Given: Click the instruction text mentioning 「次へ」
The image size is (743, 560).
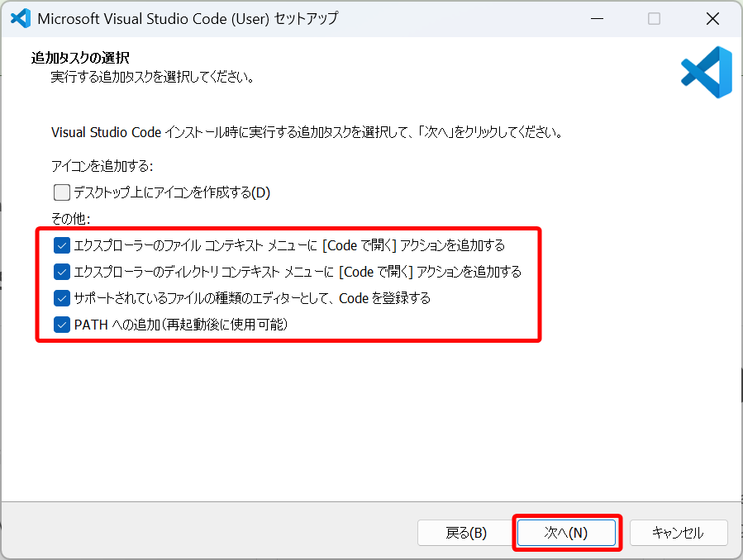Looking at the screenshot, I should click(306, 132).
